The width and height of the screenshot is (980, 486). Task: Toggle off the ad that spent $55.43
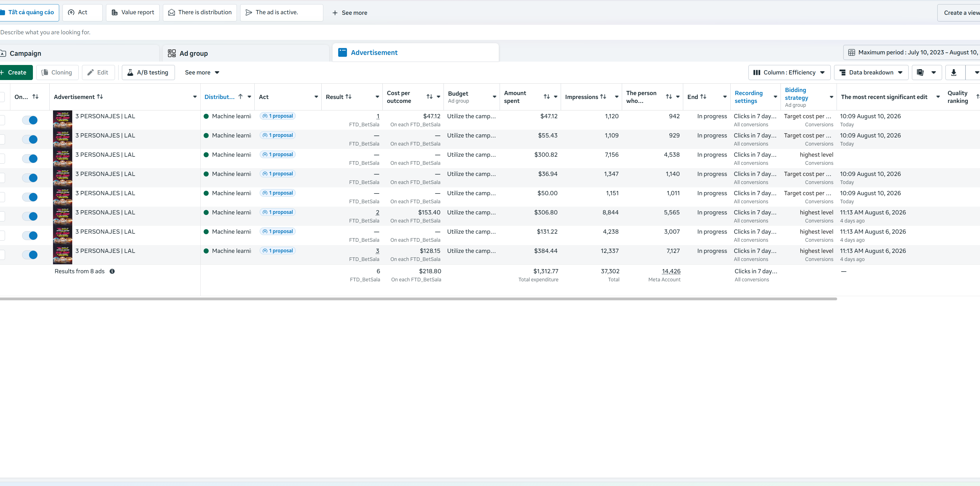pyautogui.click(x=30, y=139)
